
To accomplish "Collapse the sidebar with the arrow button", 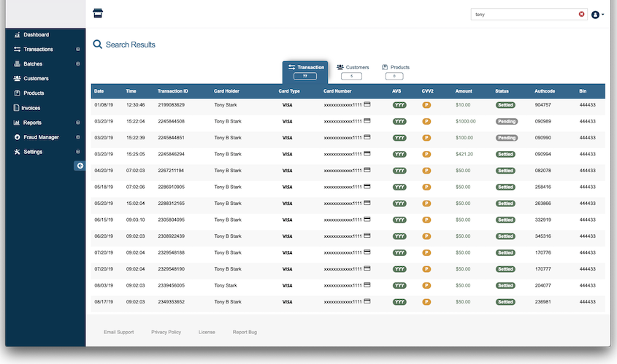I will pyautogui.click(x=80, y=166).
